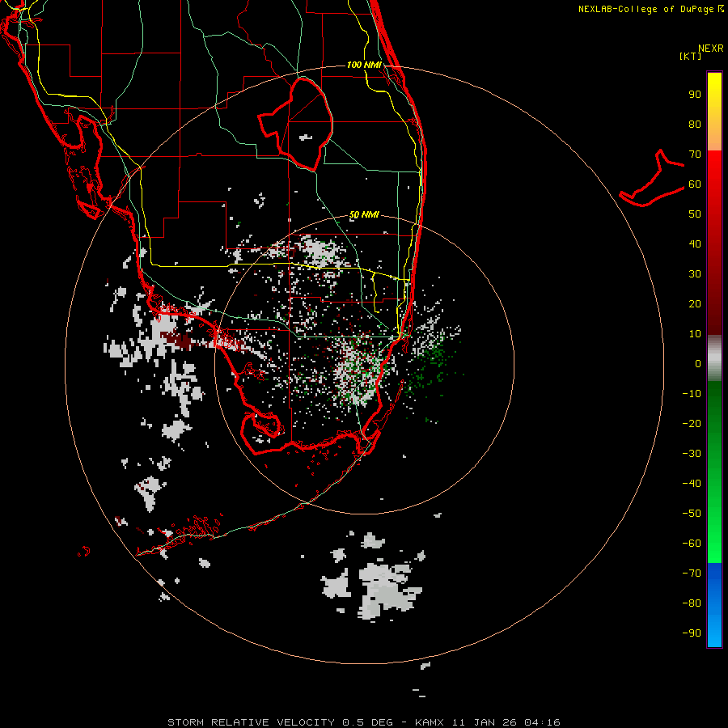Click the 30 knot scale label

pyautogui.click(x=695, y=274)
